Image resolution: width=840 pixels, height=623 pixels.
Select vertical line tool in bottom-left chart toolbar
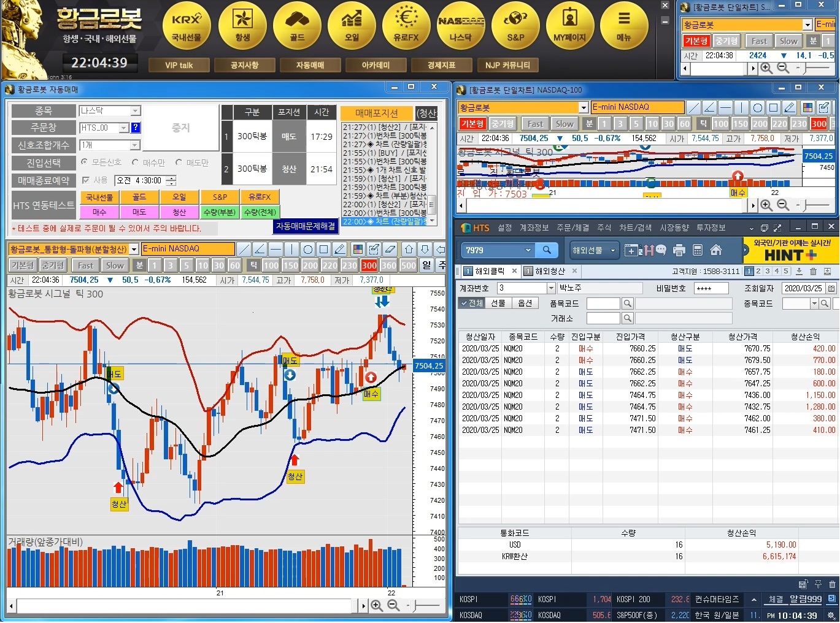click(291, 249)
